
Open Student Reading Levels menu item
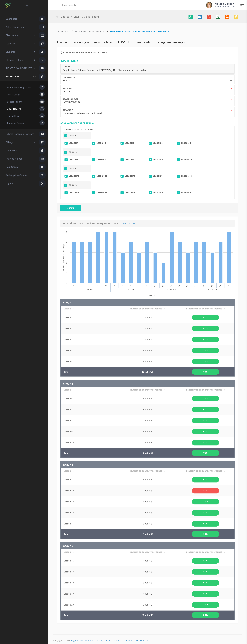[x=19, y=87]
